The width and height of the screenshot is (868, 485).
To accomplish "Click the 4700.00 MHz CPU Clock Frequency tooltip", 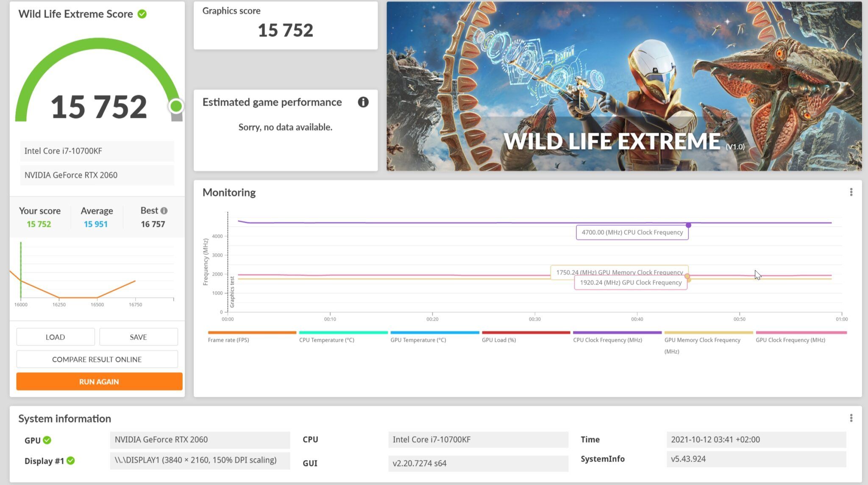I will 632,232.
